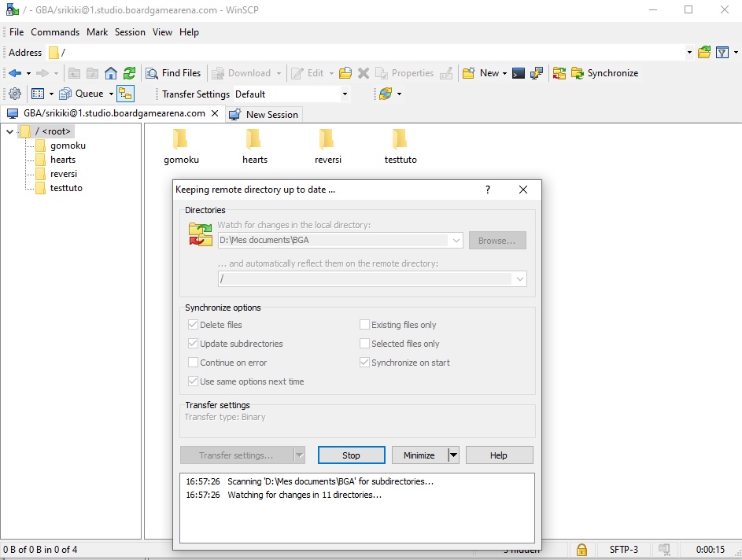Click the grey X delete icon
The height and width of the screenshot is (560, 742).
[x=364, y=73]
